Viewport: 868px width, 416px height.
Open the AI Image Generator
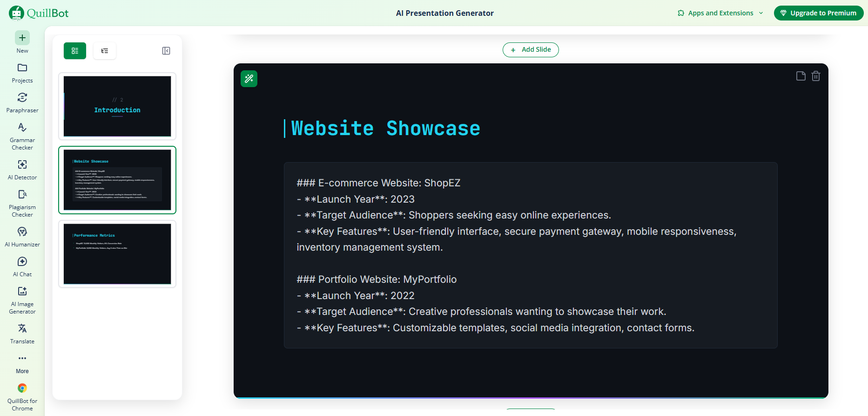pyautogui.click(x=22, y=300)
